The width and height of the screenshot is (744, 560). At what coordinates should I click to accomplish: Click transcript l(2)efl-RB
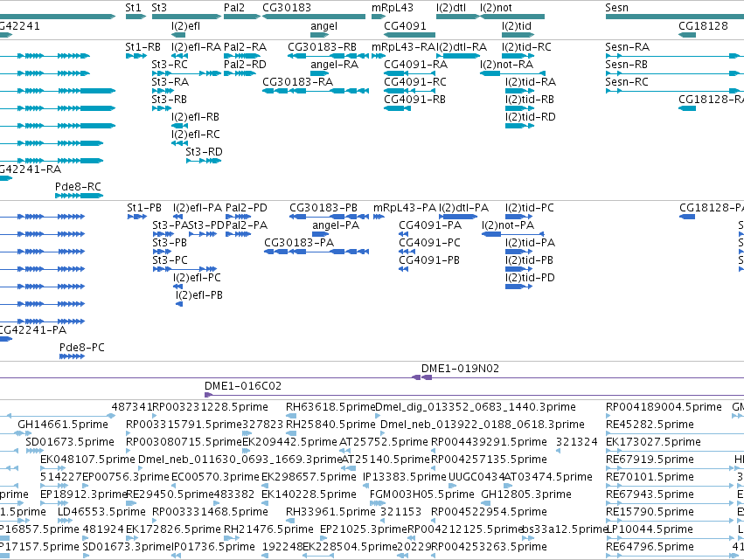click(179, 126)
